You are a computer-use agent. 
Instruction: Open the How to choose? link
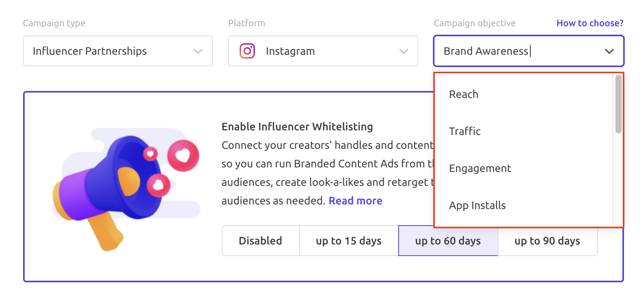590,23
